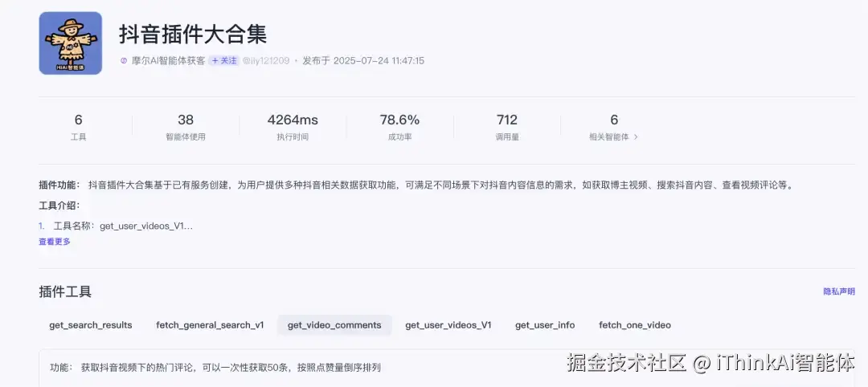Click the 38 智能体使用 statistic
The height and width of the screenshot is (387, 868).
tap(186, 127)
